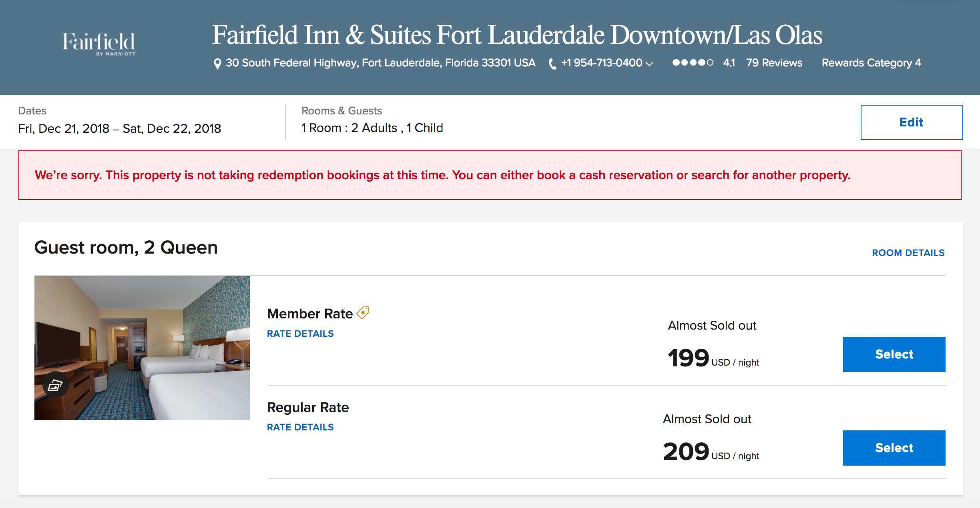Click the Rooms & Guests summary
The image size is (980, 508).
372,128
